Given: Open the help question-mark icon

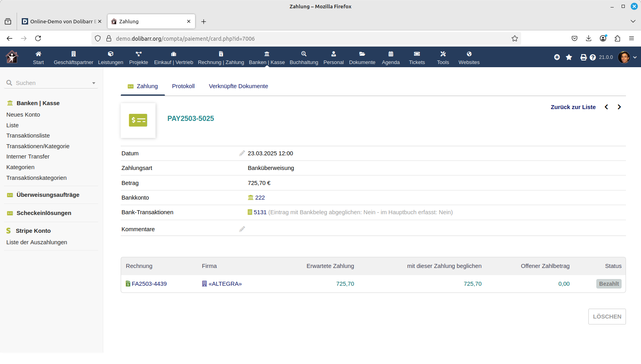Looking at the screenshot, I should pyautogui.click(x=592, y=57).
